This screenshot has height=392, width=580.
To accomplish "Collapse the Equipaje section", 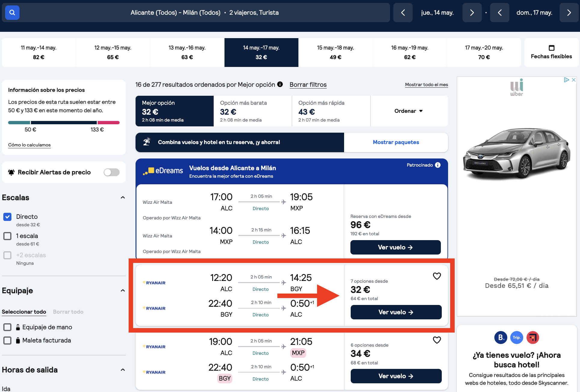I will pos(123,291).
